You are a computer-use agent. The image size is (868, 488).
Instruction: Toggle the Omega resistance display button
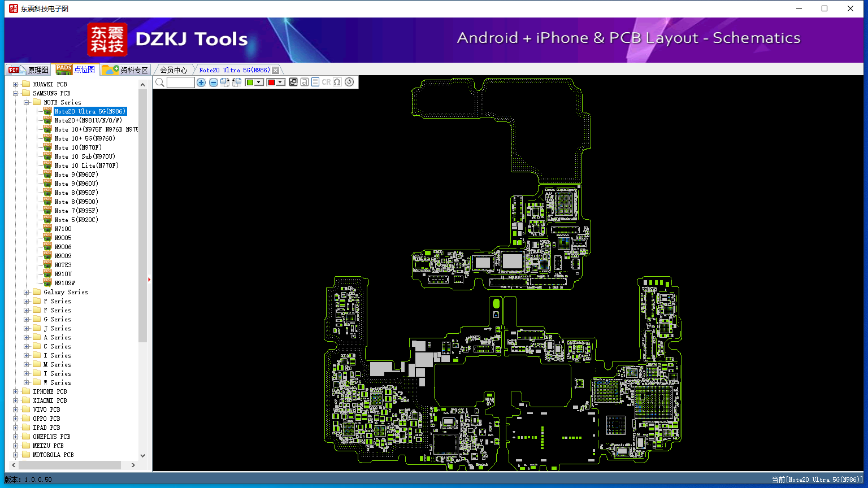pos(337,82)
